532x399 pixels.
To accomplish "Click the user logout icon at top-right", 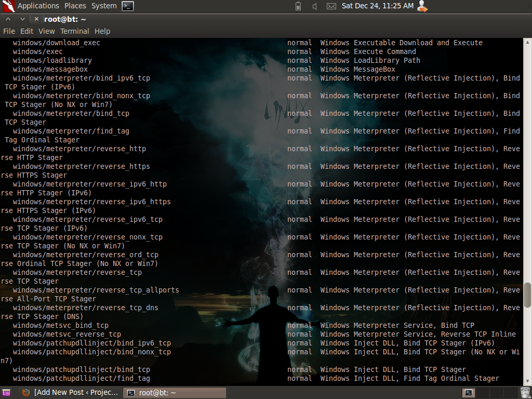I will (422, 6).
